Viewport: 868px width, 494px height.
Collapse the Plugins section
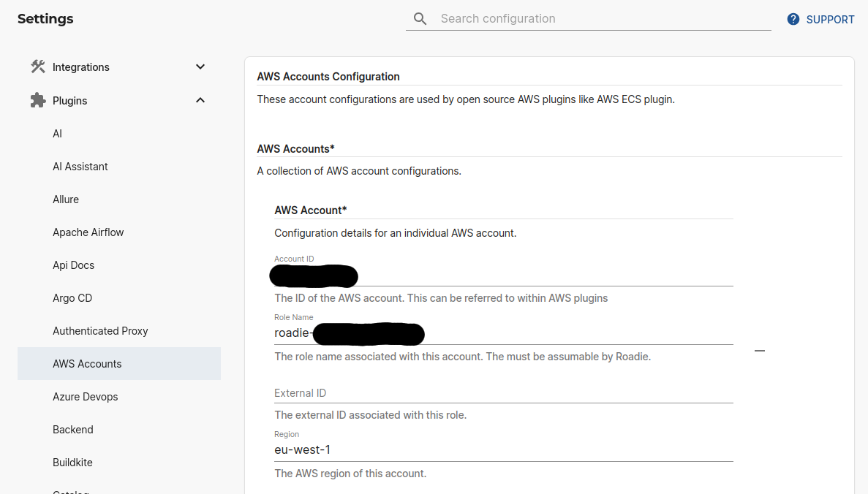(200, 100)
